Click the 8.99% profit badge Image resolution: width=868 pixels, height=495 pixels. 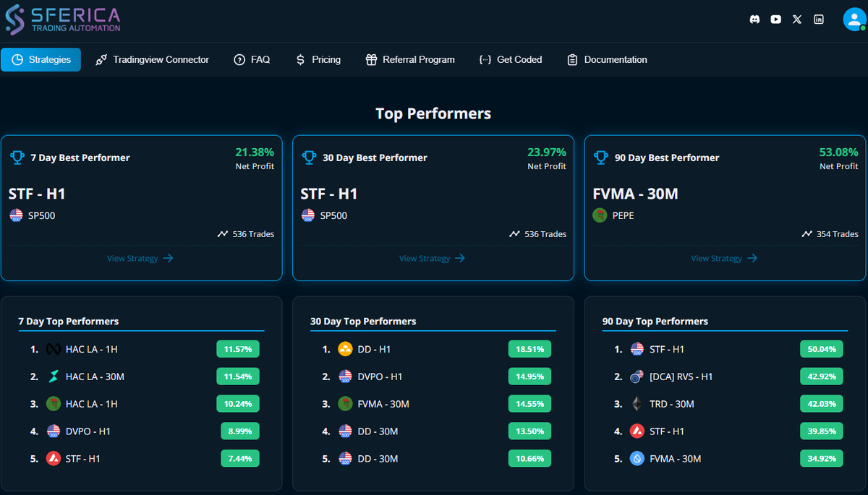240,431
